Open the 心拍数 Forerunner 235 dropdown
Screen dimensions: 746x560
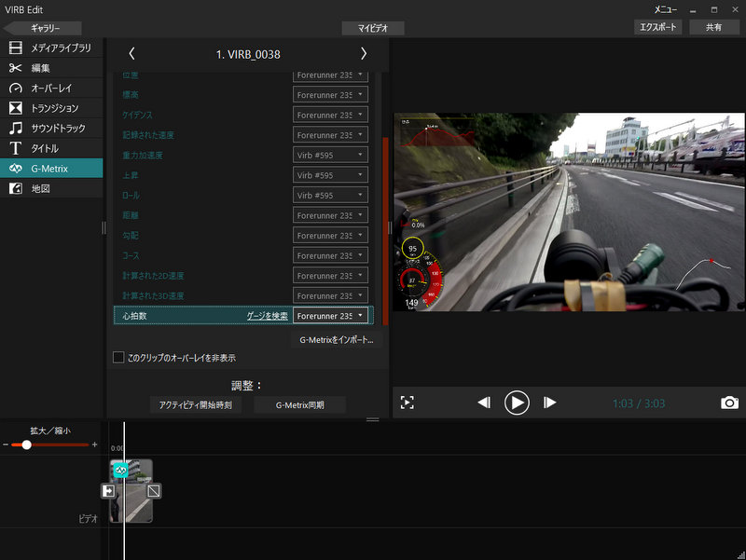(330, 316)
